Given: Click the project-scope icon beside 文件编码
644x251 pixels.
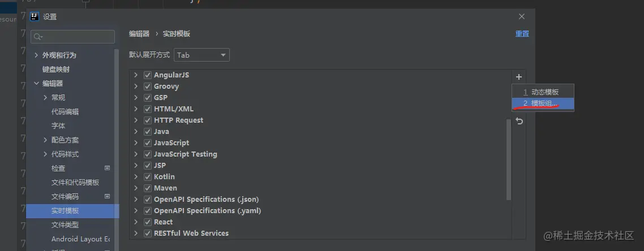Looking at the screenshot, I should coord(107,196).
